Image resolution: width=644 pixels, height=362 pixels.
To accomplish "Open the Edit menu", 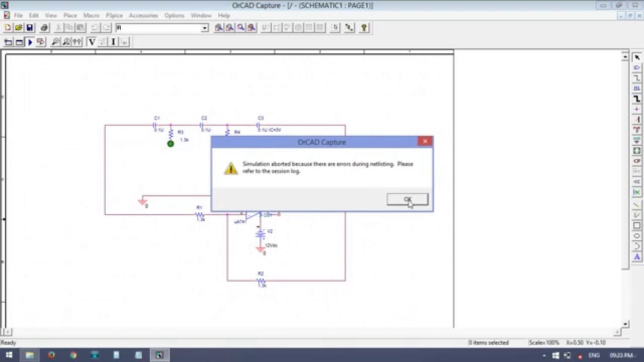I will point(34,16).
